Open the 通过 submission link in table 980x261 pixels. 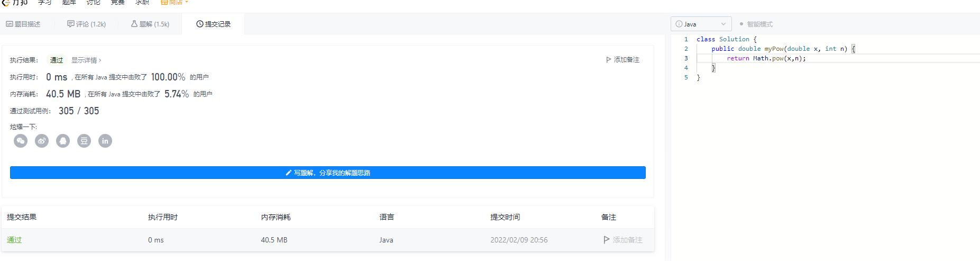point(14,240)
